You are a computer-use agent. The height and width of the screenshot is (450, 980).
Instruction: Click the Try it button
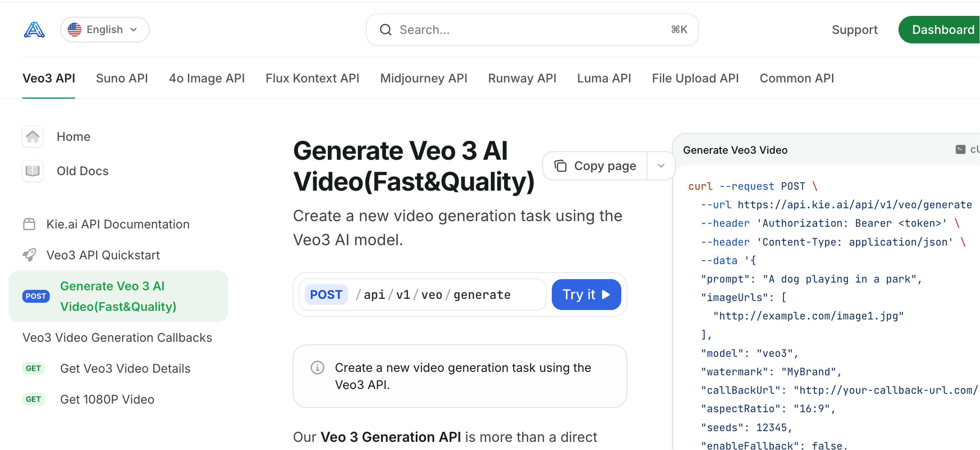click(586, 295)
